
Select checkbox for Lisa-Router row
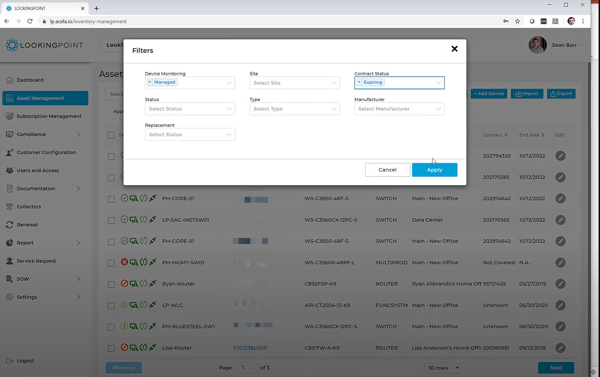111,348
